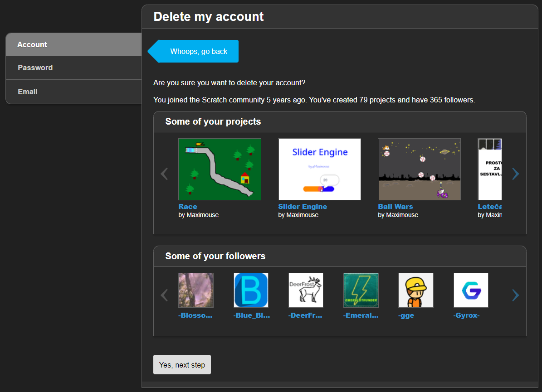Click the 'Some of your projects' heading
Viewport: 542px width, 392px height.
pos(213,121)
